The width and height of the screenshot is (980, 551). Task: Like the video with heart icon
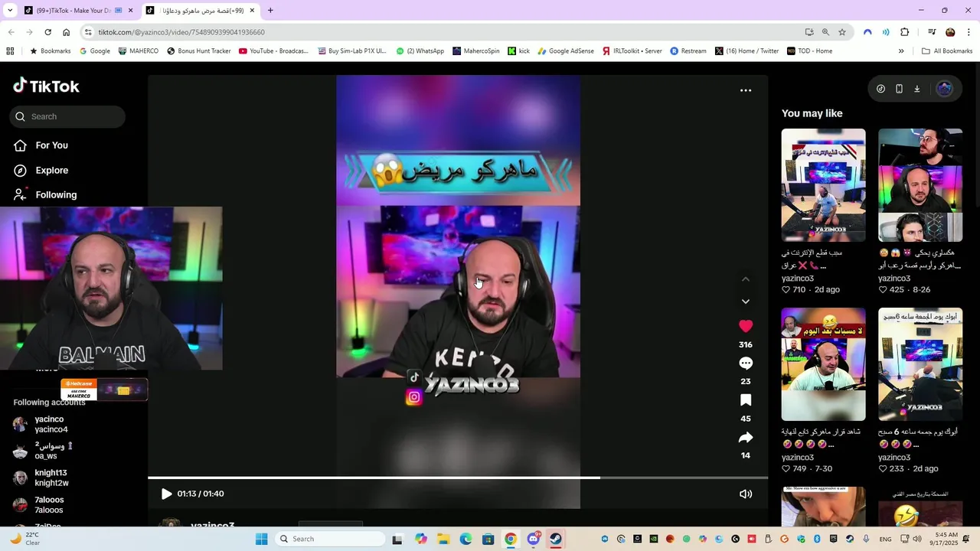click(x=746, y=326)
